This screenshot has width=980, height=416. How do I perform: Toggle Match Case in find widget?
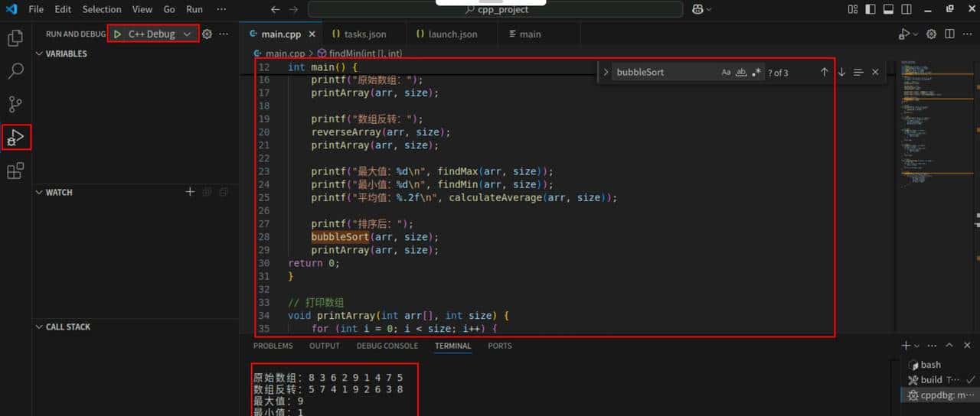[x=726, y=72]
